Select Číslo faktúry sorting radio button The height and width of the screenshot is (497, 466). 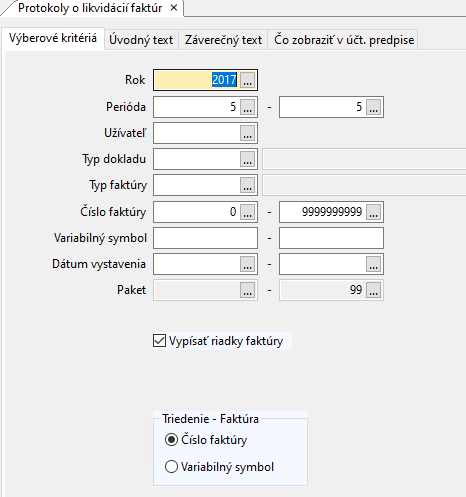click(171, 440)
